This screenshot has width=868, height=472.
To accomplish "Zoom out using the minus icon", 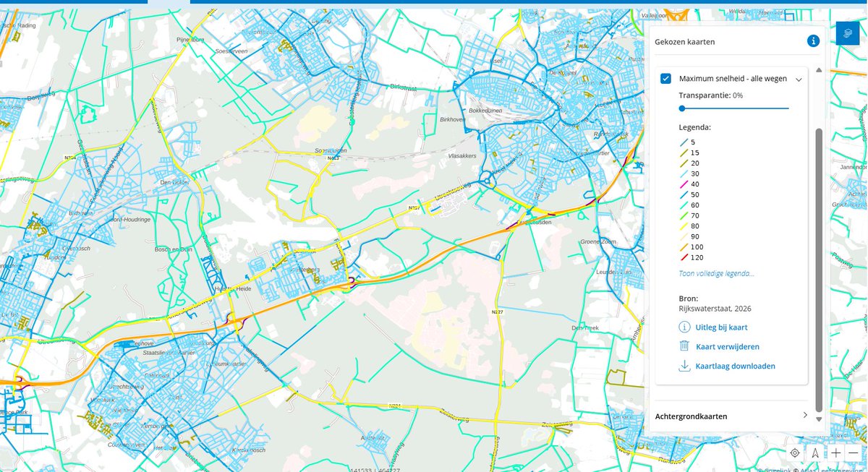I will (855, 451).
